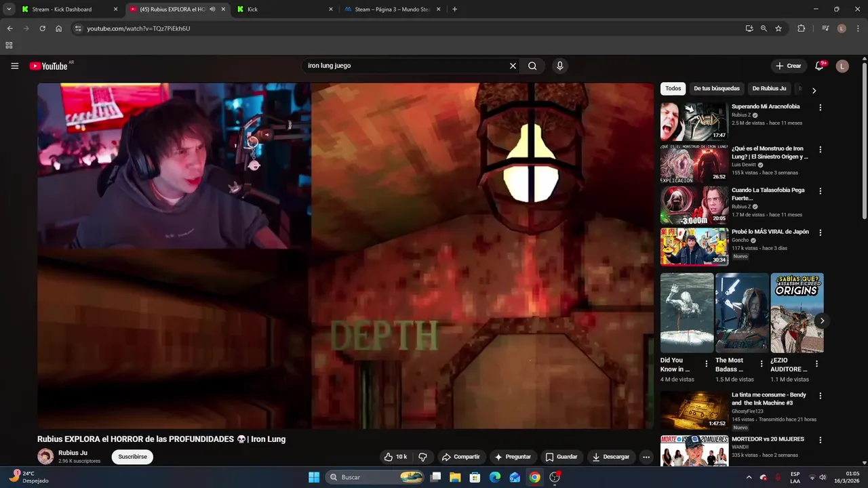Show the next Shorts in the shelf
This screenshot has height=488, width=868.
pyautogui.click(x=822, y=321)
